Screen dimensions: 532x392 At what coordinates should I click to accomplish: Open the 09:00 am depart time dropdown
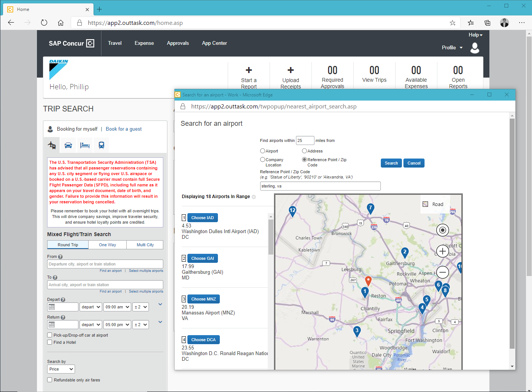pyautogui.click(x=117, y=307)
